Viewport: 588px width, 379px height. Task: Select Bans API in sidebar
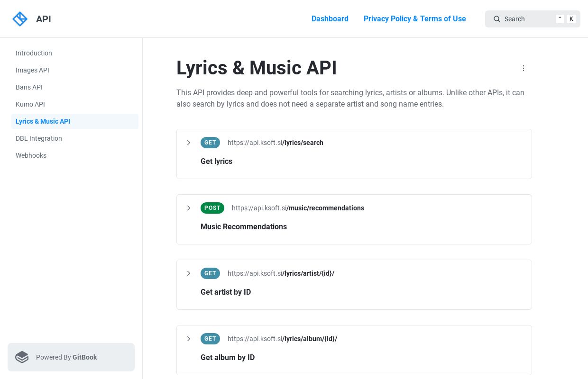click(75, 87)
